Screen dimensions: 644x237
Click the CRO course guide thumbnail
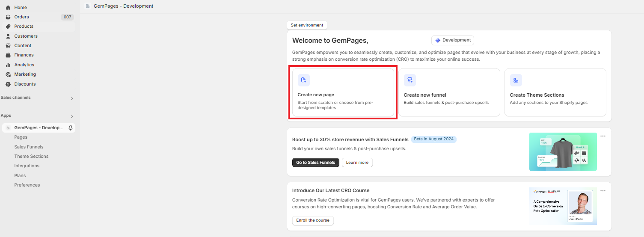(x=563, y=206)
